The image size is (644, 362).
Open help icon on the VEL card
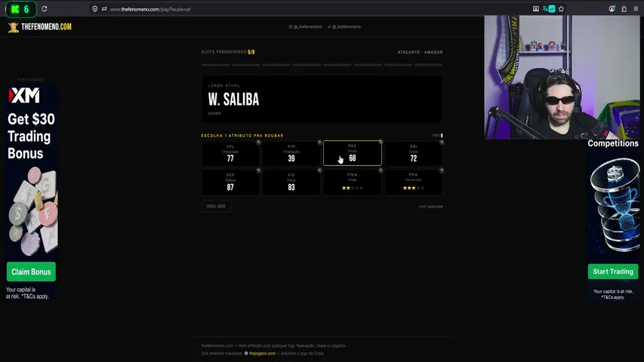click(258, 143)
